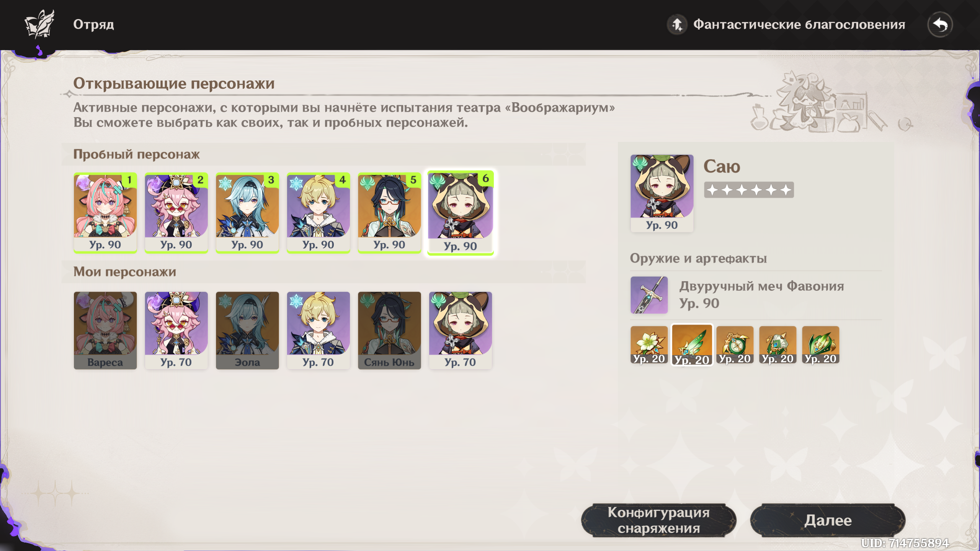Choose the greyed Сянь Юнь card
This screenshot has width=980, height=551.
coord(389,330)
